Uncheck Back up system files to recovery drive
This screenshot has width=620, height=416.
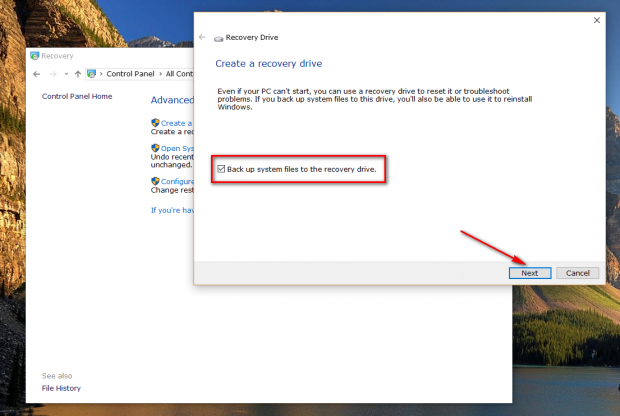pyautogui.click(x=221, y=169)
